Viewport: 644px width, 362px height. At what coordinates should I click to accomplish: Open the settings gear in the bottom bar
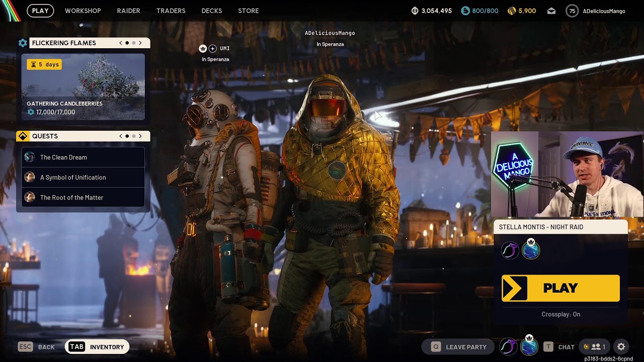pyautogui.click(x=621, y=347)
